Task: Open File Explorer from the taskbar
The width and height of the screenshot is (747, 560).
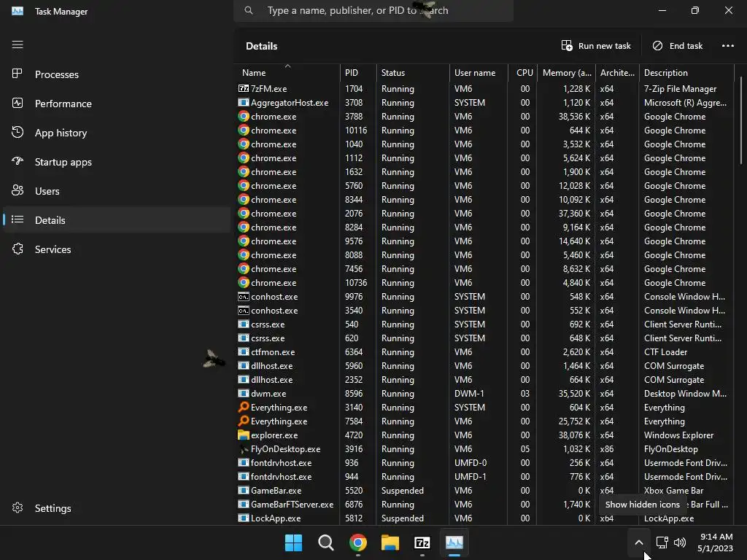Action: [390, 542]
